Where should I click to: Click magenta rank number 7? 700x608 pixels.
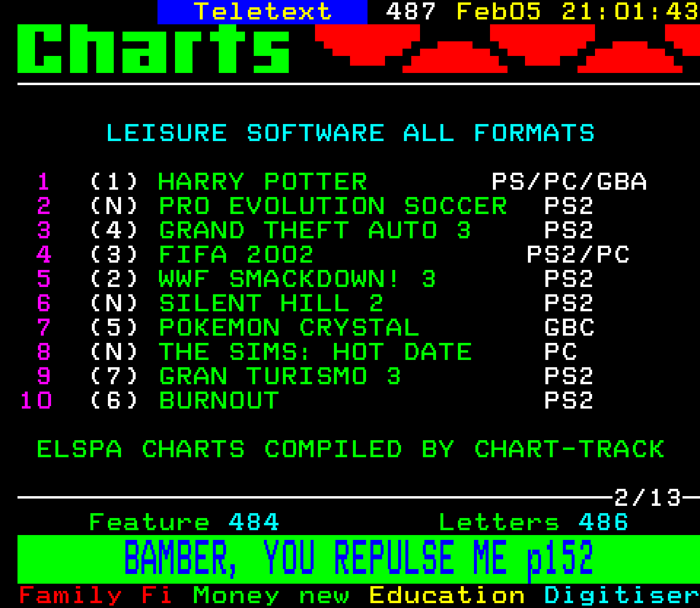tap(44, 328)
